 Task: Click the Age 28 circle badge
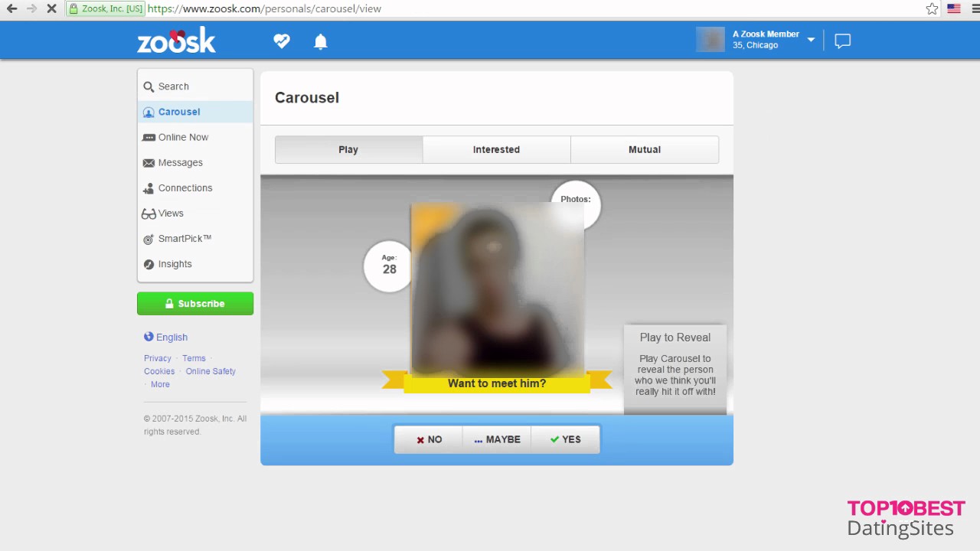click(389, 266)
